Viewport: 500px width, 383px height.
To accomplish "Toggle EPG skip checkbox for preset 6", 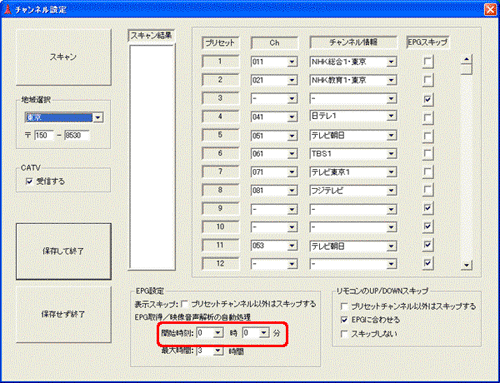I will [x=428, y=154].
